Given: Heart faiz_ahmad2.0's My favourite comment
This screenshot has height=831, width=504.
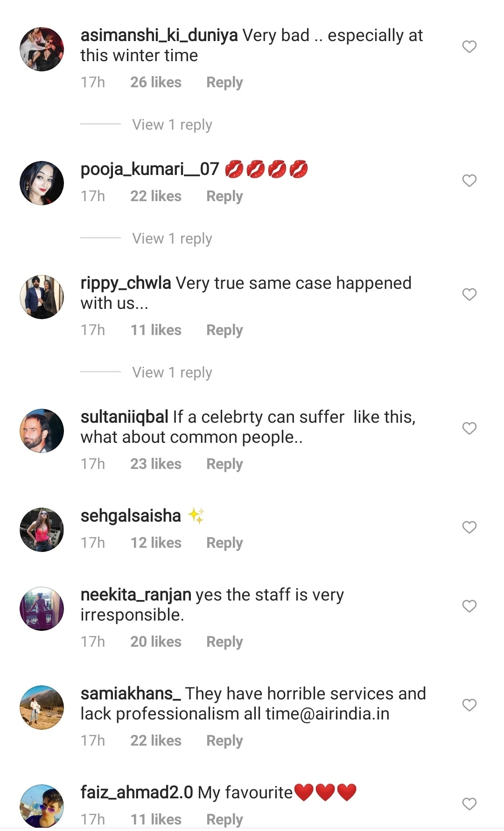Looking at the screenshot, I should click(x=469, y=804).
